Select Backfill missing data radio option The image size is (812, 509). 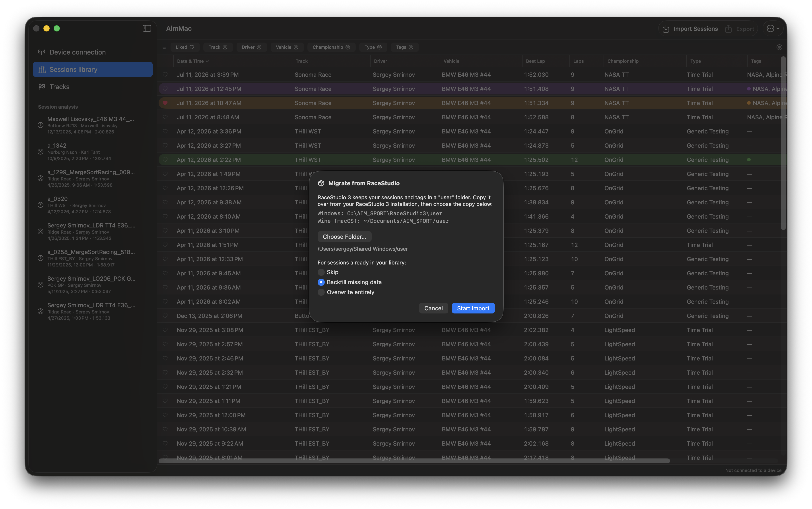321,282
